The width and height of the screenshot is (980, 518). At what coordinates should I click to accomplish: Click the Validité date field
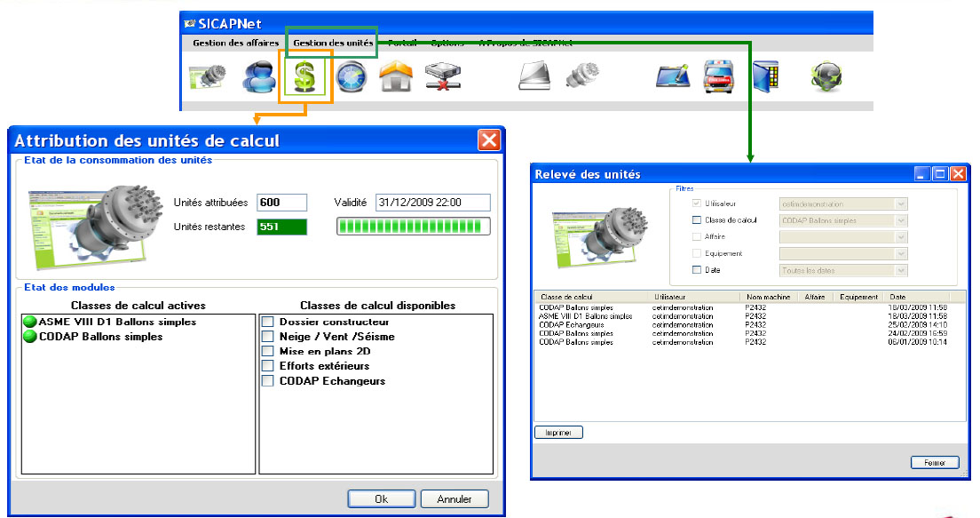432,203
